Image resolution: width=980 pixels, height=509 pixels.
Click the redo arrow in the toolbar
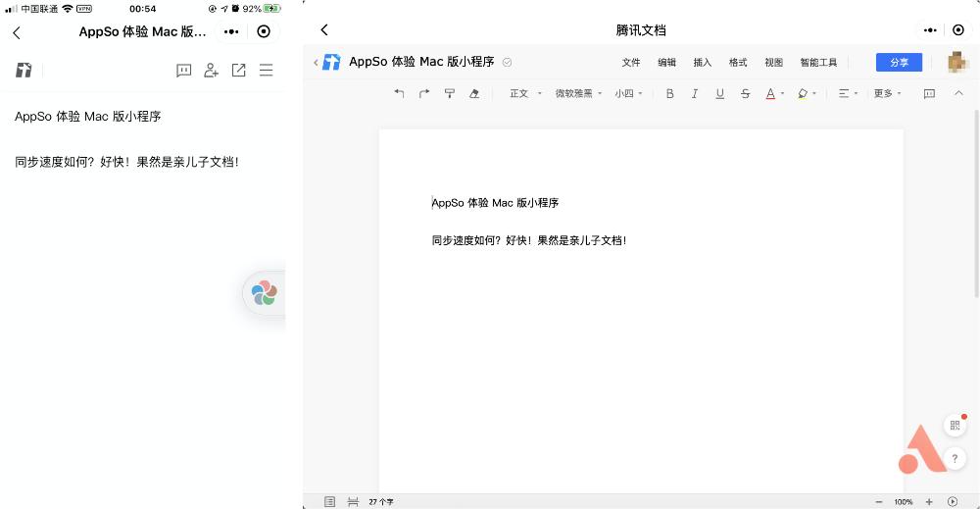[424, 94]
